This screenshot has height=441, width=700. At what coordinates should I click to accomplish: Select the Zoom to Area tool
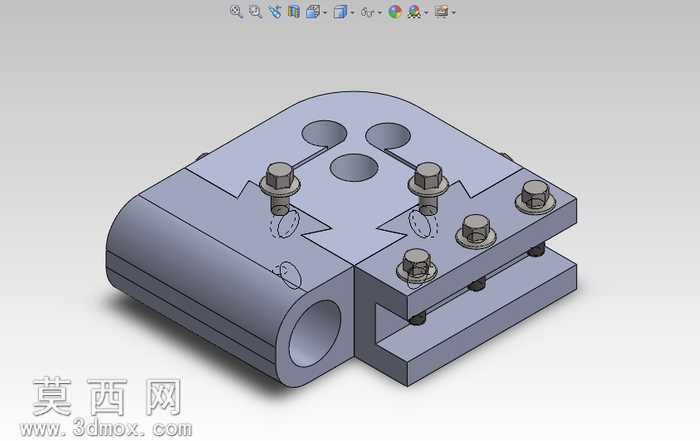(x=255, y=12)
